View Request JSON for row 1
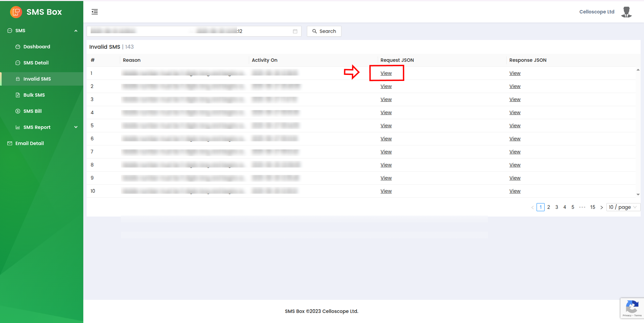The height and width of the screenshot is (323, 644). click(x=386, y=73)
